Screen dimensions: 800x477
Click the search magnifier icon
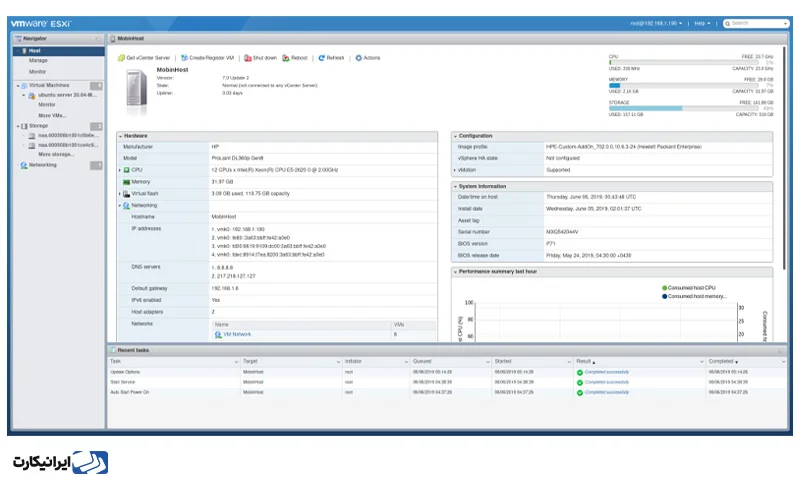728,23
